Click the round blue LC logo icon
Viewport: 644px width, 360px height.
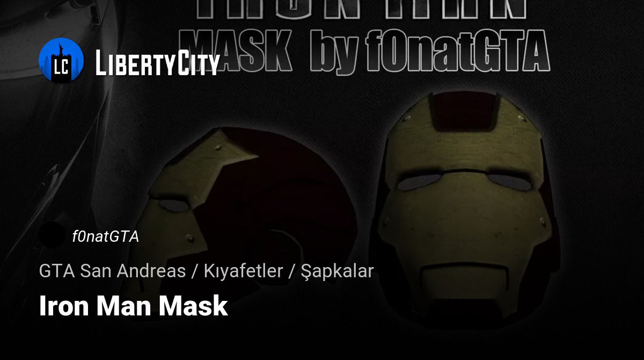pos(61,60)
